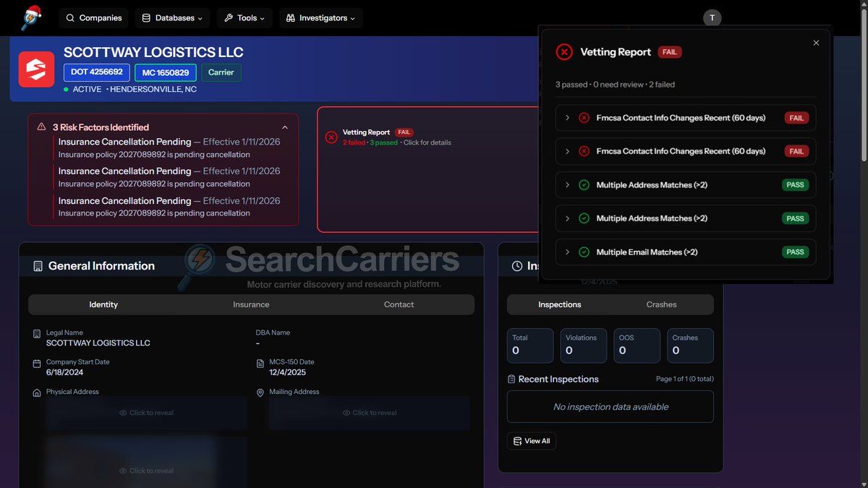Switch to the Insurance tab

tap(251, 304)
